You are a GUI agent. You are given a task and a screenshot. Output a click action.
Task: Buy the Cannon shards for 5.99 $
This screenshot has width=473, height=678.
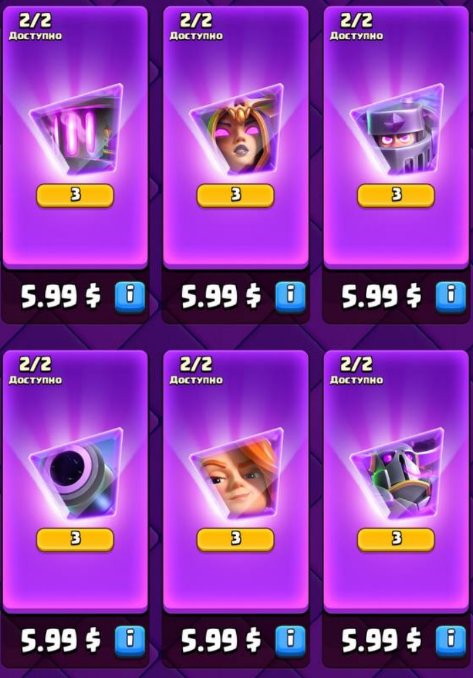(x=61, y=640)
